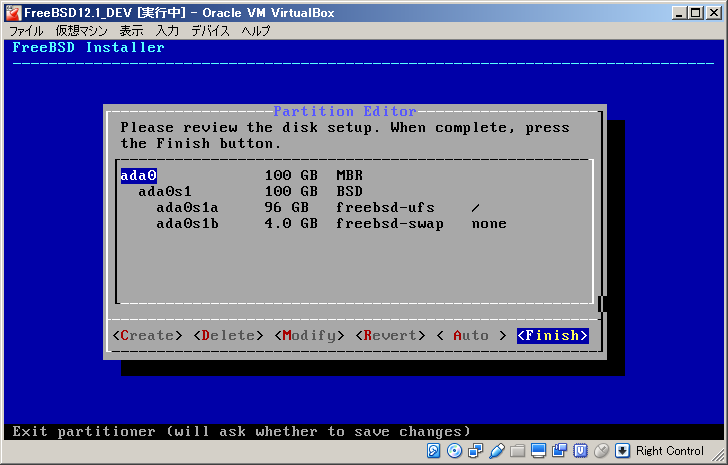Open the デバイス menu

pyautogui.click(x=211, y=31)
